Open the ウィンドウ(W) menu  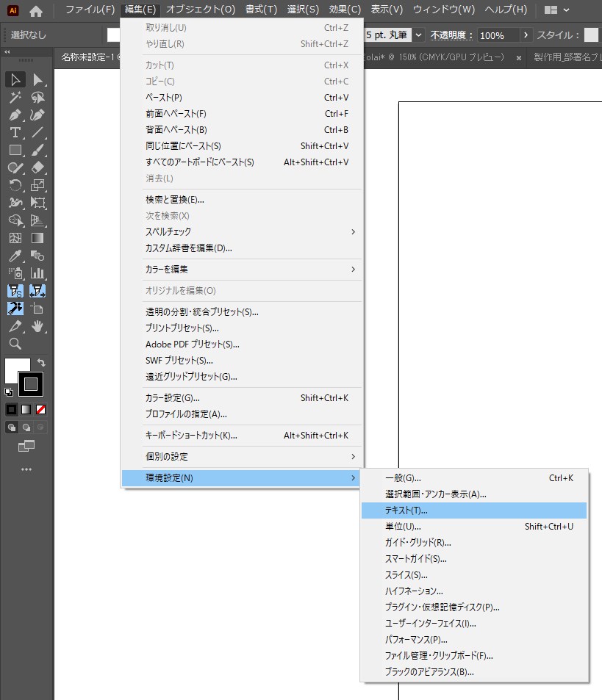pos(444,10)
